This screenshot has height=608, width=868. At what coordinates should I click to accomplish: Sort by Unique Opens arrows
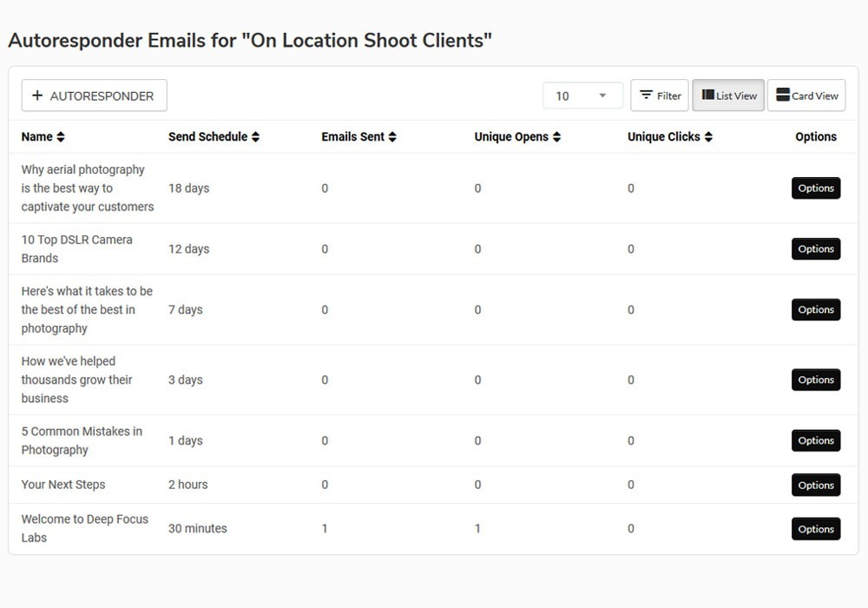(557, 136)
